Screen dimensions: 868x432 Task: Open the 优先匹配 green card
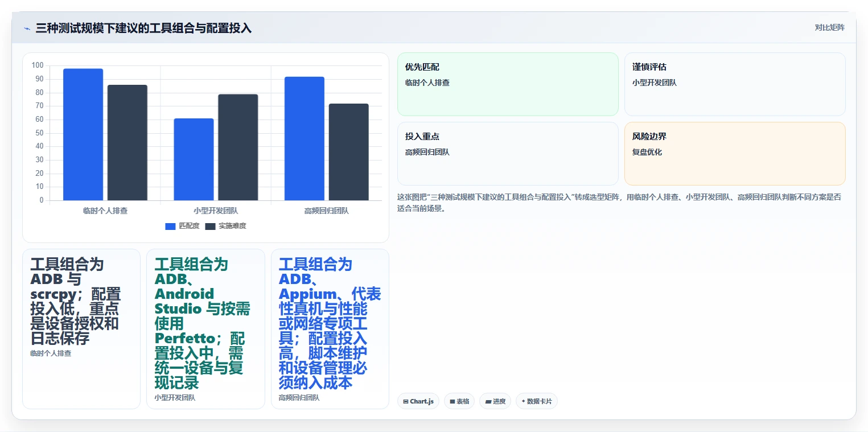point(508,84)
